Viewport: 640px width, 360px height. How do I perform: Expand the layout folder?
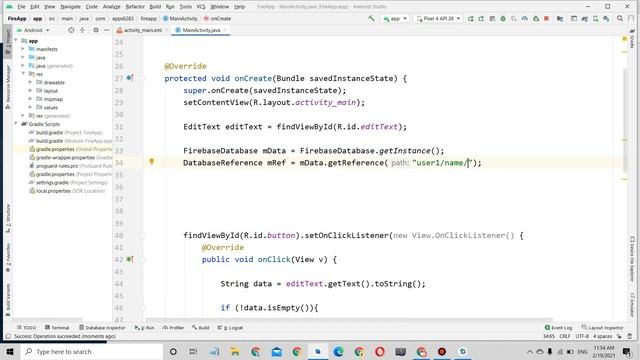30,91
